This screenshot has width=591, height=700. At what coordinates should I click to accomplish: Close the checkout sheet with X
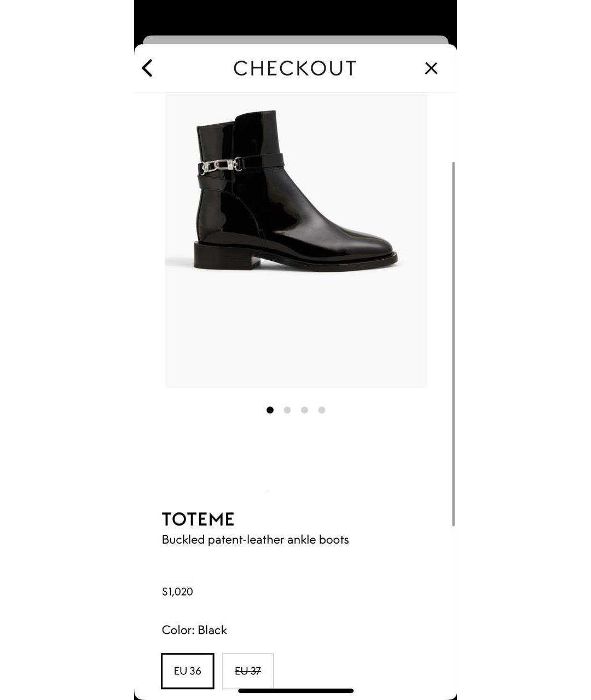click(431, 68)
